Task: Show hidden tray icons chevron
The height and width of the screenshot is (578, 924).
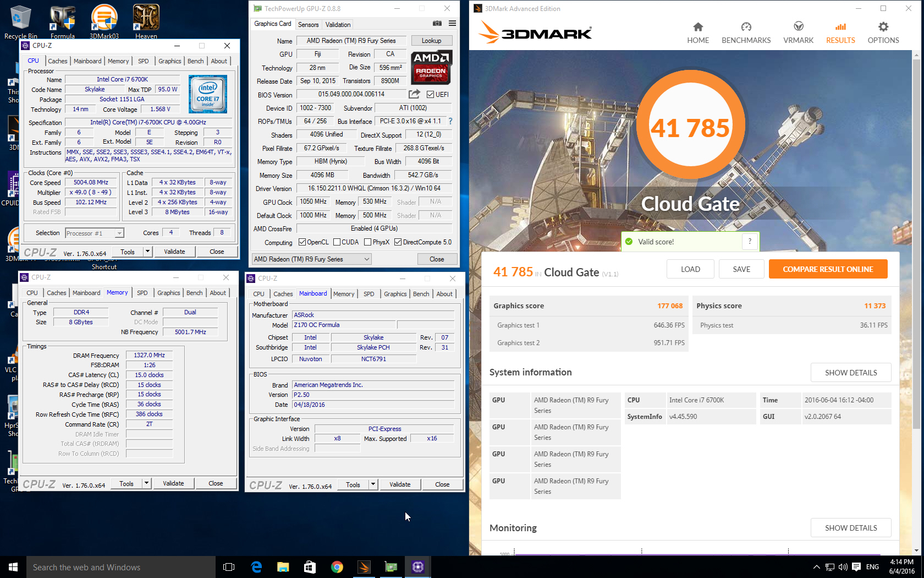Action: tap(816, 567)
